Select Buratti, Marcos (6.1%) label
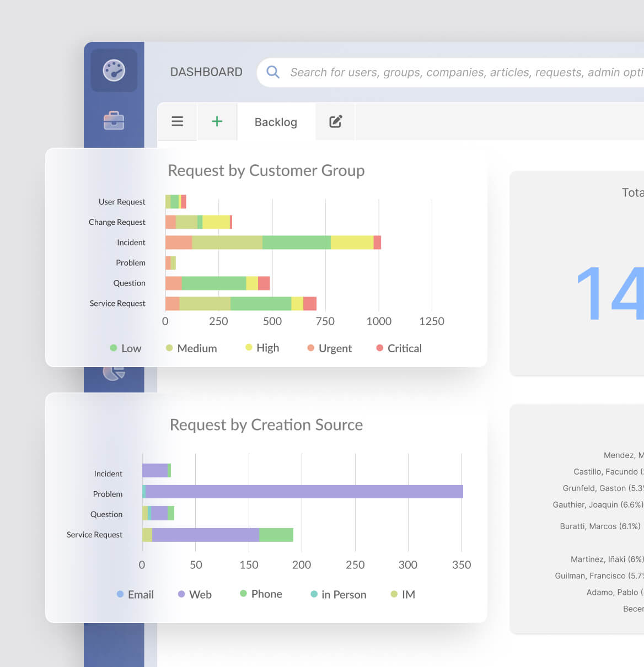Image resolution: width=644 pixels, height=667 pixels. (600, 526)
